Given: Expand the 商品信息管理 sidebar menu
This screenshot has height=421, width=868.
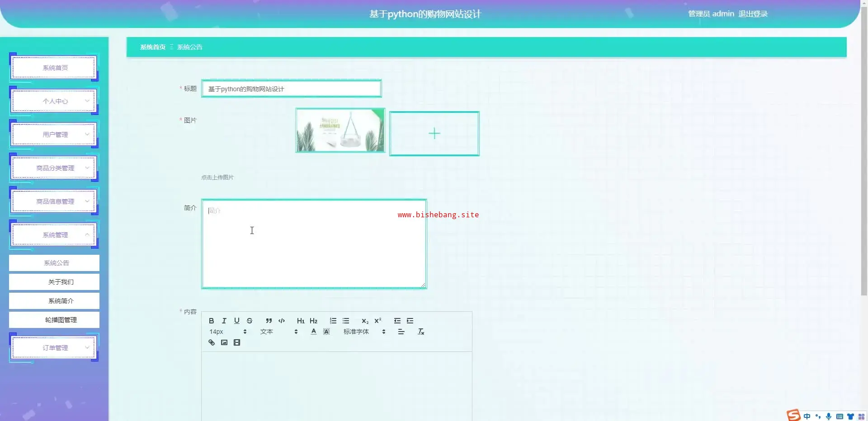Looking at the screenshot, I should [x=54, y=201].
